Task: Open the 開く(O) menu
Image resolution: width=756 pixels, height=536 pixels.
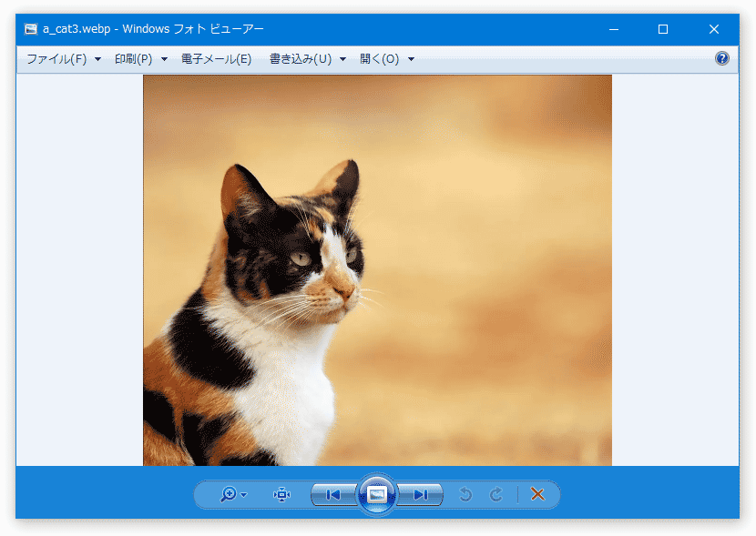Action: (380, 59)
